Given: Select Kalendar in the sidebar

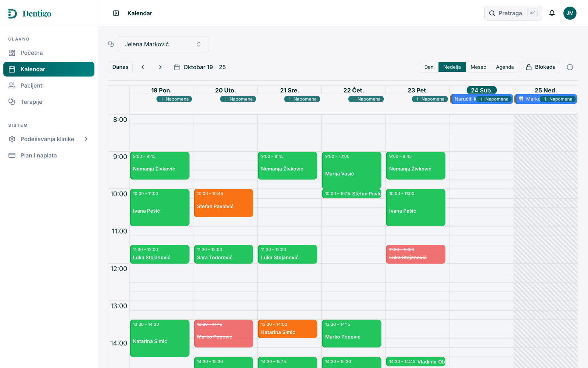Looking at the screenshot, I should (49, 69).
